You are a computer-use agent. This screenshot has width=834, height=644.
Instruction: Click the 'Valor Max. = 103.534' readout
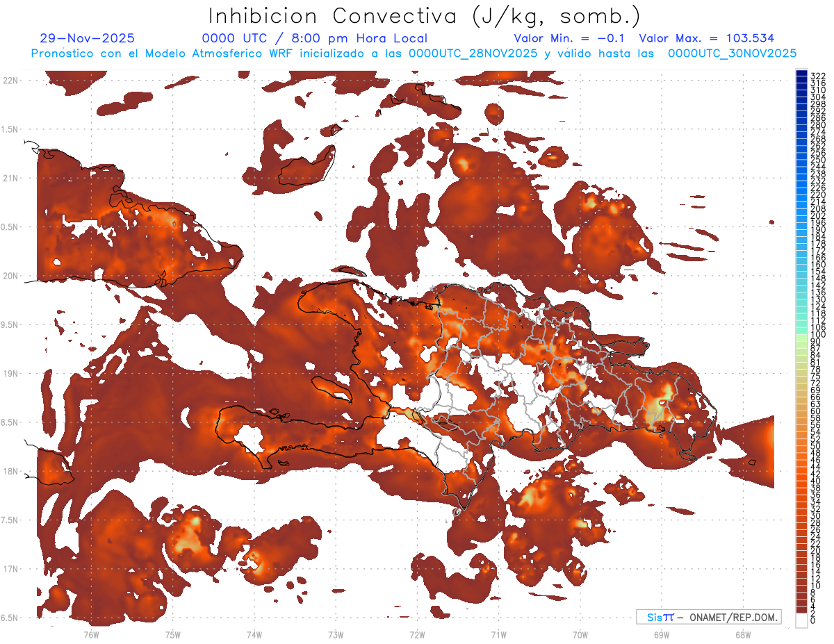tap(707, 38)
